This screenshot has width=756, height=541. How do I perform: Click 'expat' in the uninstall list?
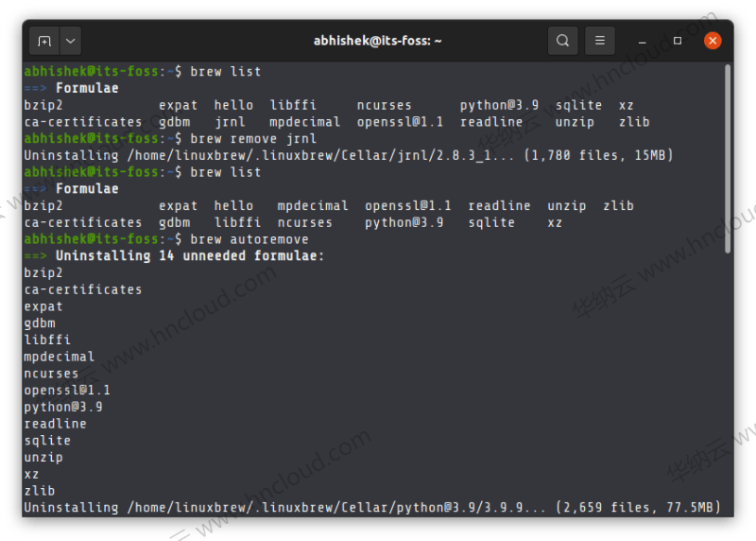43,307
